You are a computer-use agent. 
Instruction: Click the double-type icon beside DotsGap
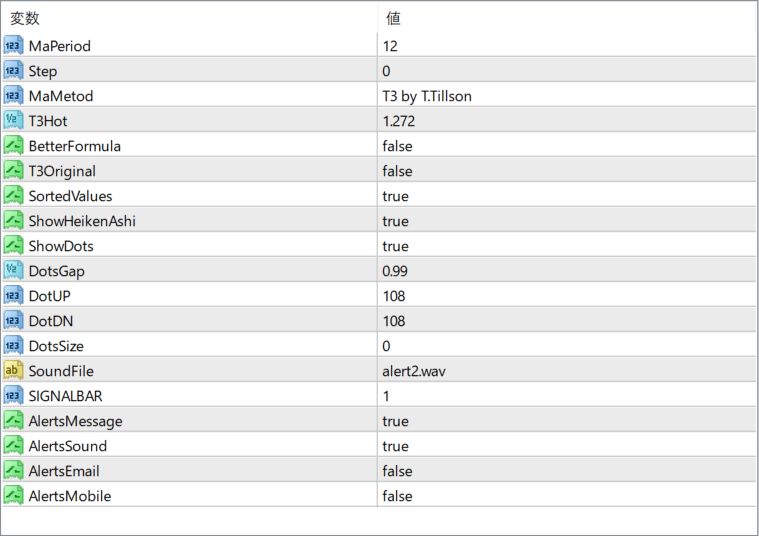(x=13, y=271)
